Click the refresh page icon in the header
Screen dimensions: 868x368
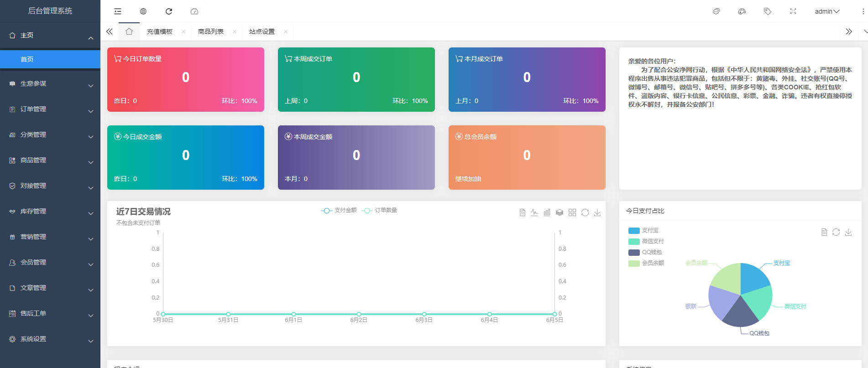pyautogui.click(x=169, y=11)
